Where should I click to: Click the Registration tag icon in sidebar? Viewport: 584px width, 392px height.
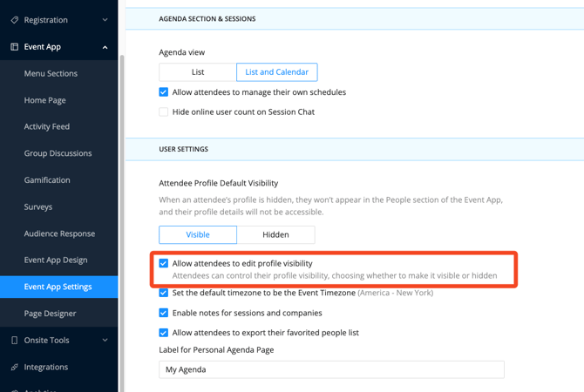14,20
